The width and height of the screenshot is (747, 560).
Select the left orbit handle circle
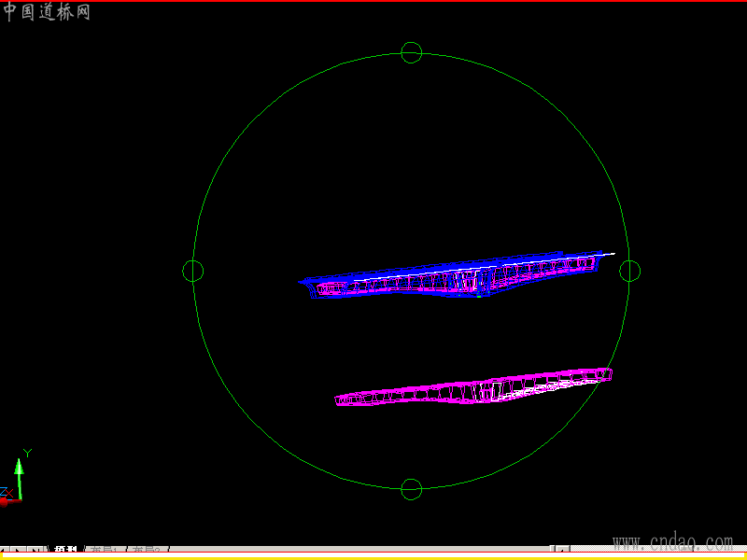[193, 271]
